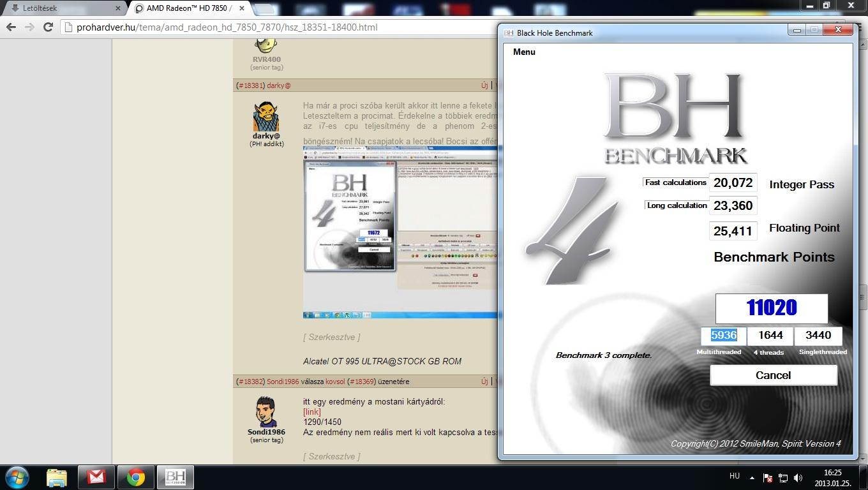Select the Multithreaded score field 5936

[x=723, y=336]
